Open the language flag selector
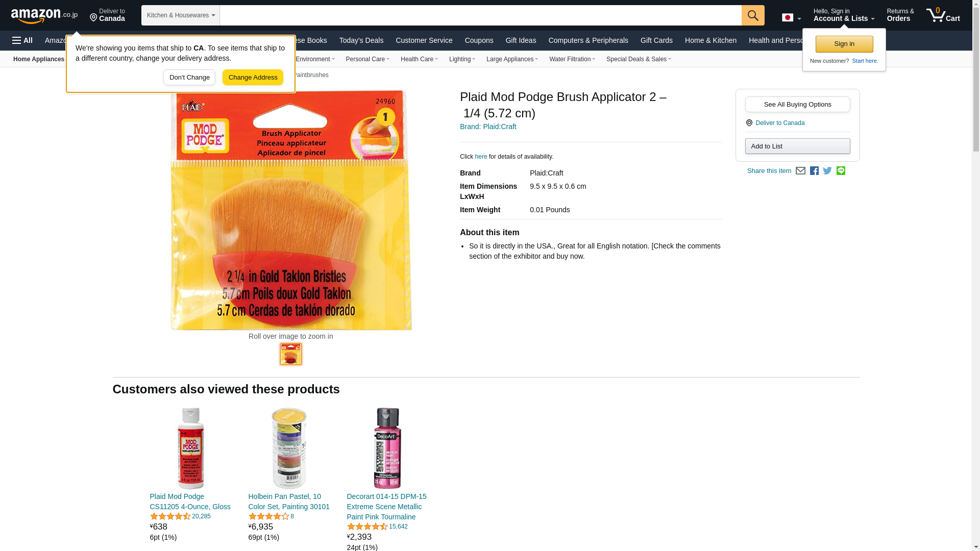The height and width of the screenshot is (551, 980). [791, 18]
